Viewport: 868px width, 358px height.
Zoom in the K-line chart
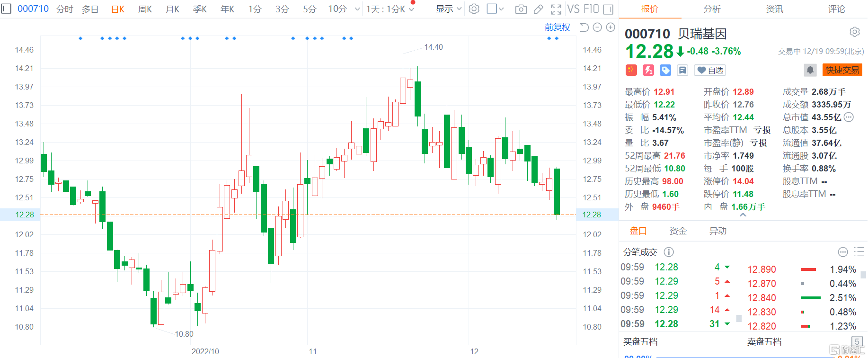611,27
